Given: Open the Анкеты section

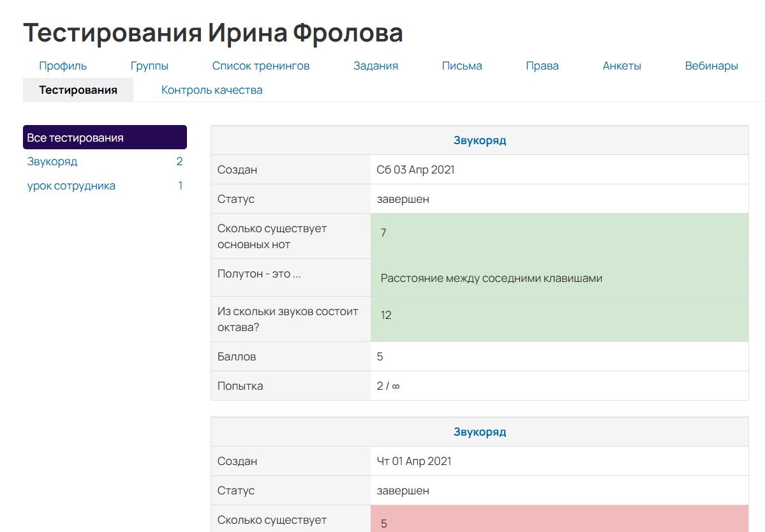Looking at the screenshot, I should point(621,65).
